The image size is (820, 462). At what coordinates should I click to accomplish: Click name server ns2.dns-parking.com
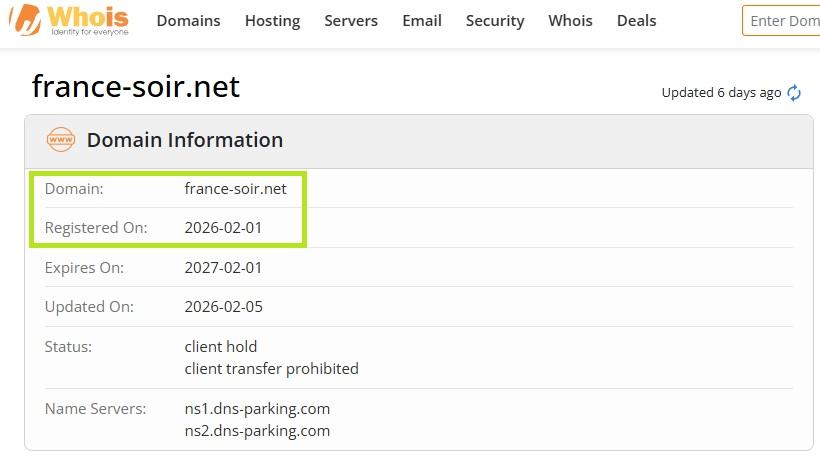click(x=257, y=431)
